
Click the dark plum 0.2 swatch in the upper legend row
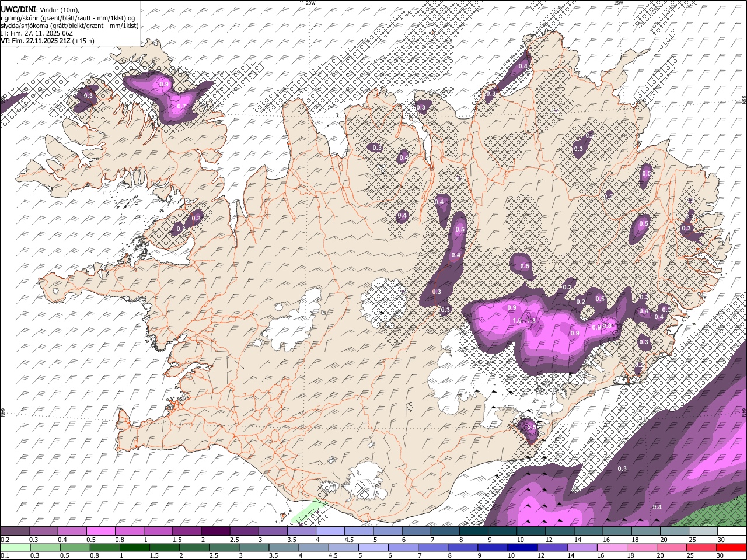(x=15, y=531)
